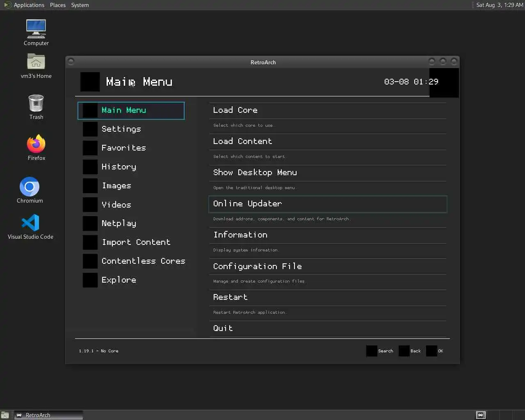Screen dimensions: 525x420
Task: Click the date and time in top panel
Action: pyautogui.click(x=500, y=5)
